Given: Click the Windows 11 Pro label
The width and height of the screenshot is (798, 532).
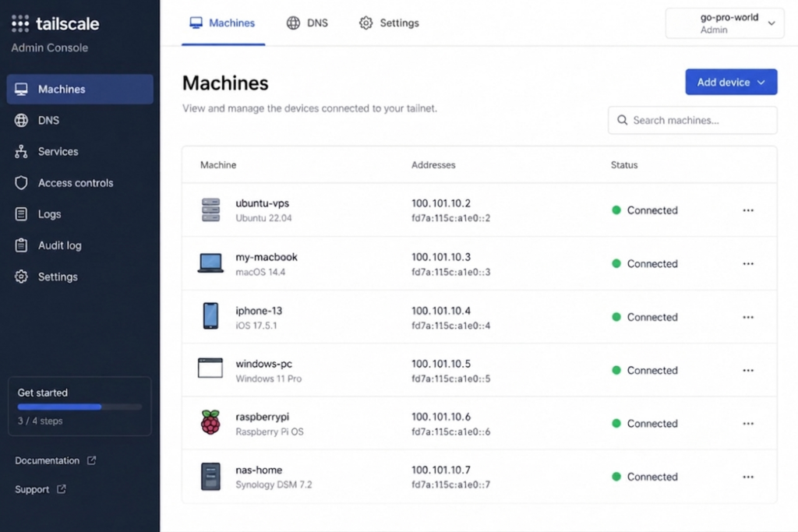Looking at the screenshot, I should (x=268, y=379).
